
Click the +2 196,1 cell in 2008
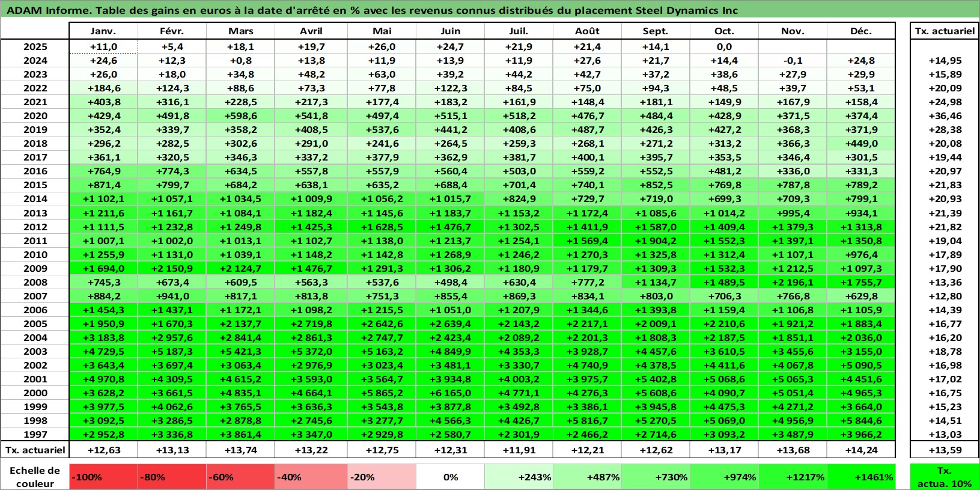pyautogui.click(x=793, y=282)
